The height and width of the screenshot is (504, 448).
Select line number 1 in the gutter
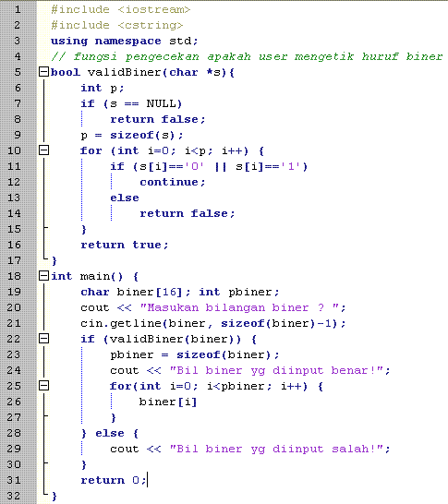point(18,9)
